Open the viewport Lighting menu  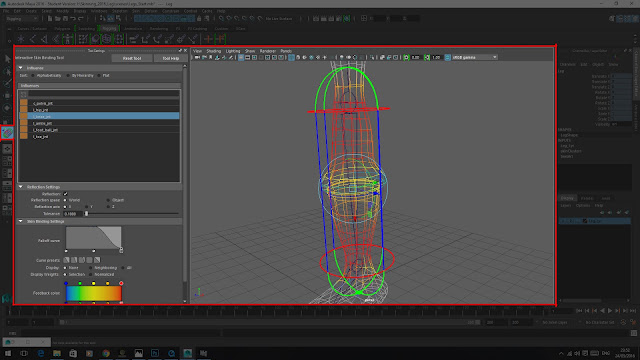233,51
